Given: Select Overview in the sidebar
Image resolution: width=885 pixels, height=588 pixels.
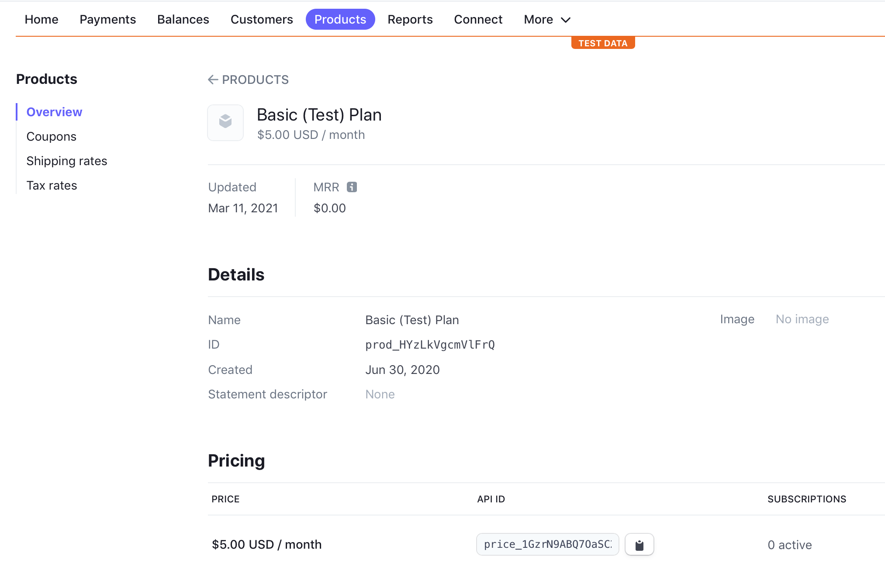Looking at the screenshot, I should (54, 112).
